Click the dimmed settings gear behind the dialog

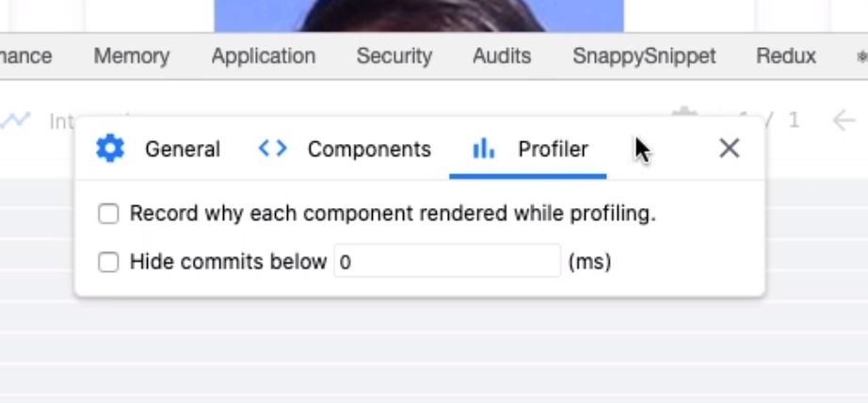684,114
